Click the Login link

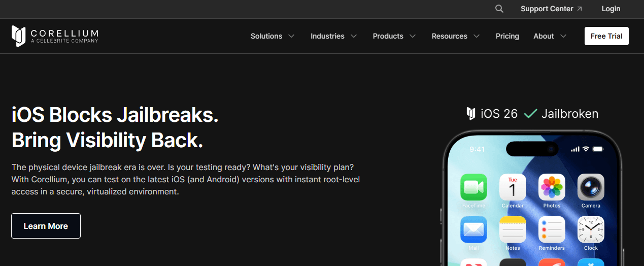coord(611,9)
